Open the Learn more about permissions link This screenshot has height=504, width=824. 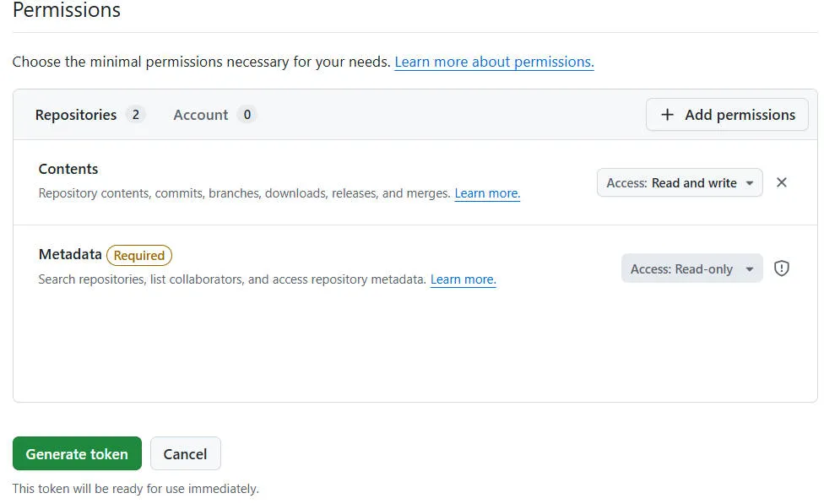(494, 62)
